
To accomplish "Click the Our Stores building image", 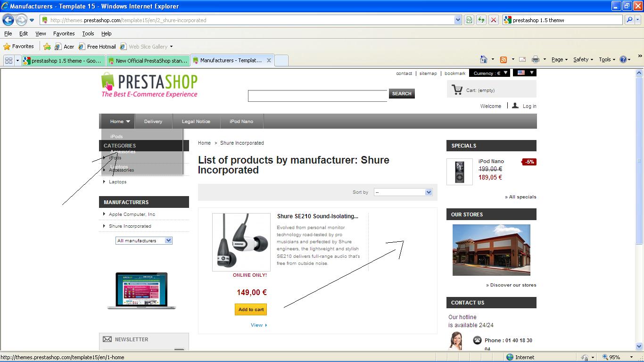I will [491, 250].
